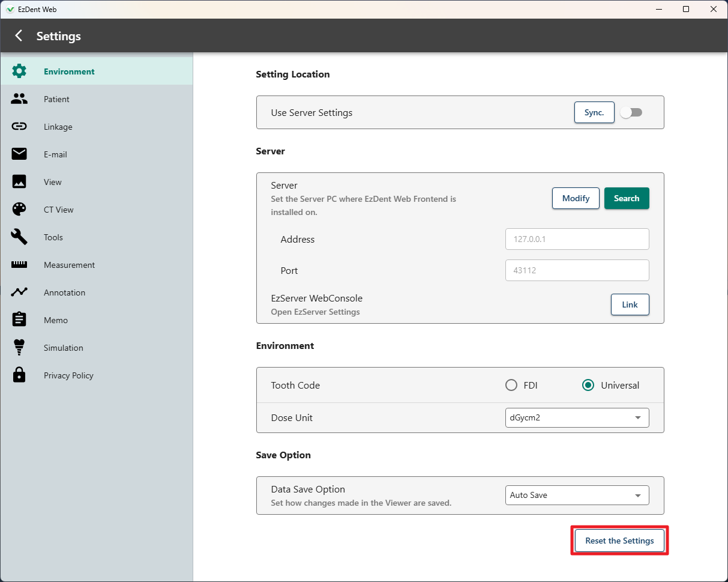Click the Search server button

coord(627,198)
